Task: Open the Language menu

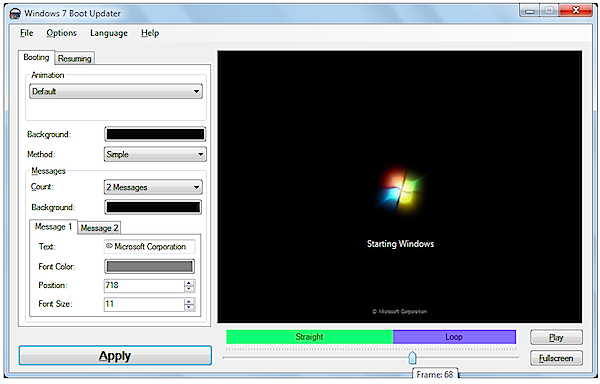Action: (109, 33)
